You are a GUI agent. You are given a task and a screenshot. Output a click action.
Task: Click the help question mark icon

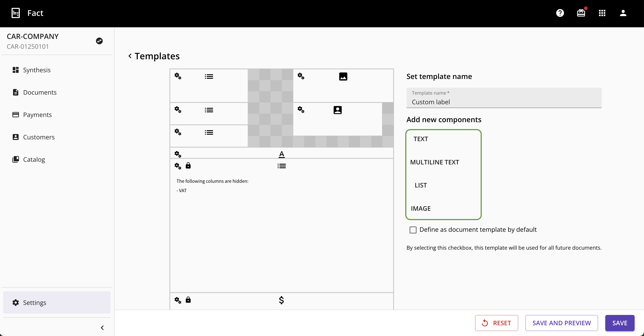pos(560,13)
